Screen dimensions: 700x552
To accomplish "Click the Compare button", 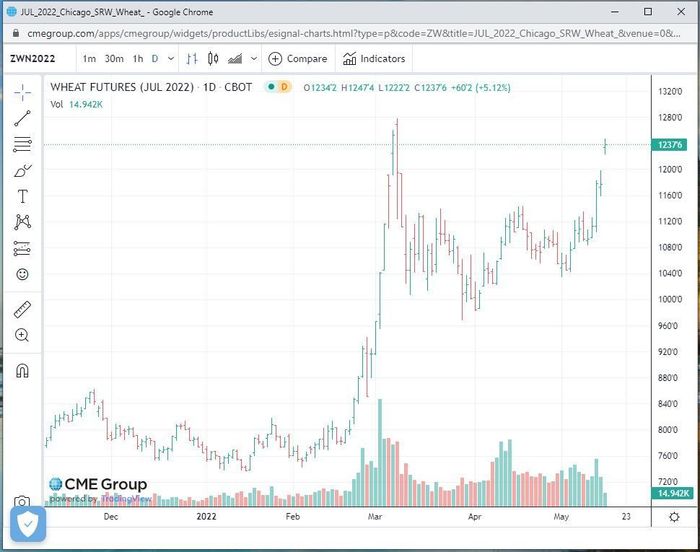I will 297,59.
